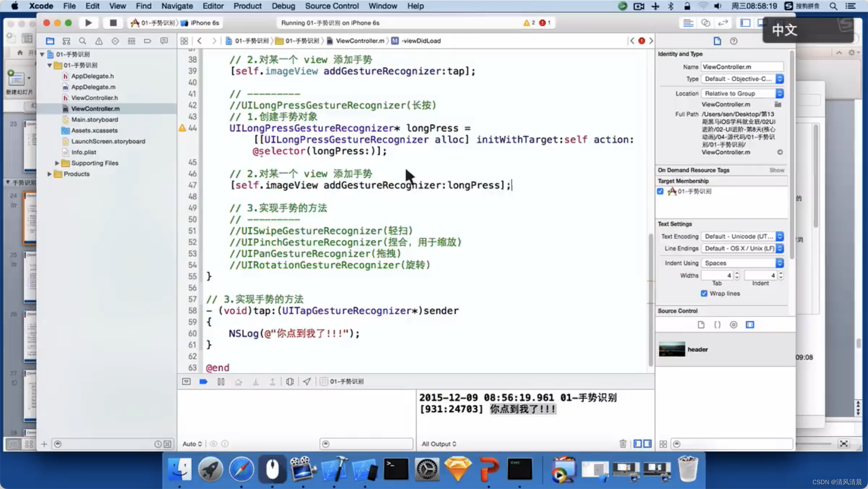Toggle the Assistant editor split view
868x489 pixels.
tap(705, 23)
